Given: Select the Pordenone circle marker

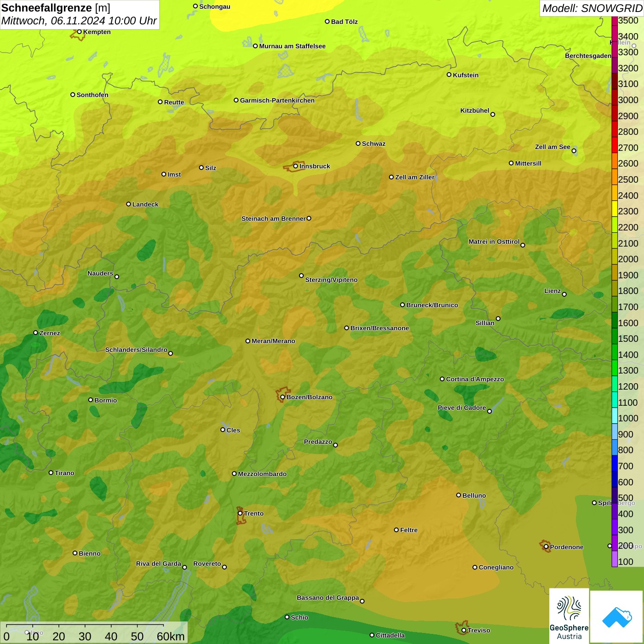Looking at the screenshot, I should pos(546,547).
